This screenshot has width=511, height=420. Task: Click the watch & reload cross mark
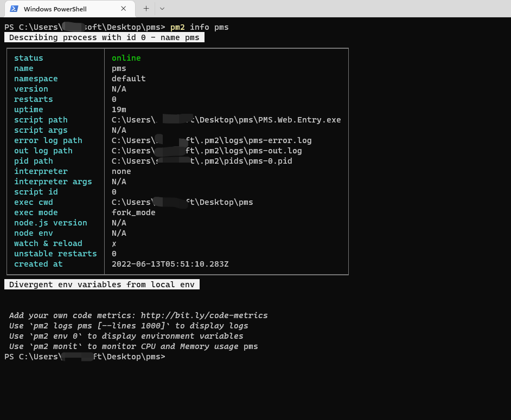pos(114,243)
